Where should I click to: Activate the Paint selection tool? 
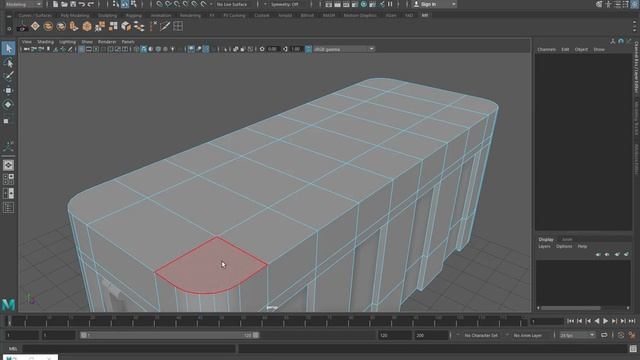point(8,76)
